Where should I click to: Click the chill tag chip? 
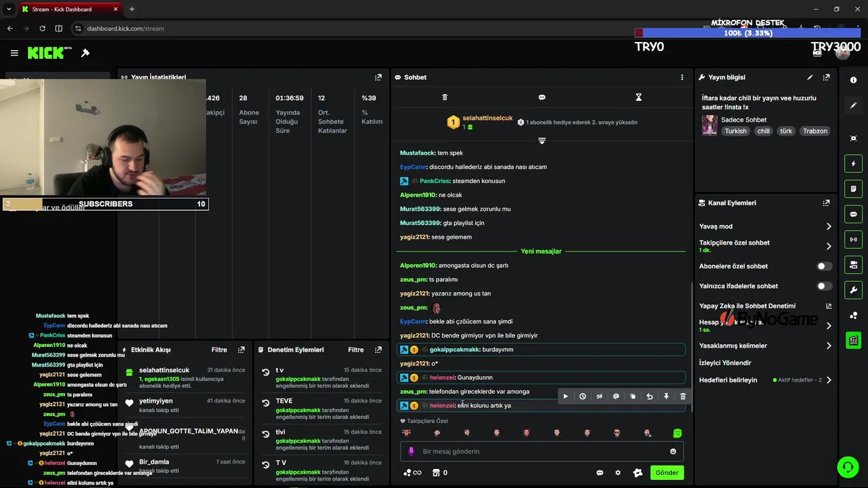pyautogui.click(x=764, y=131)
